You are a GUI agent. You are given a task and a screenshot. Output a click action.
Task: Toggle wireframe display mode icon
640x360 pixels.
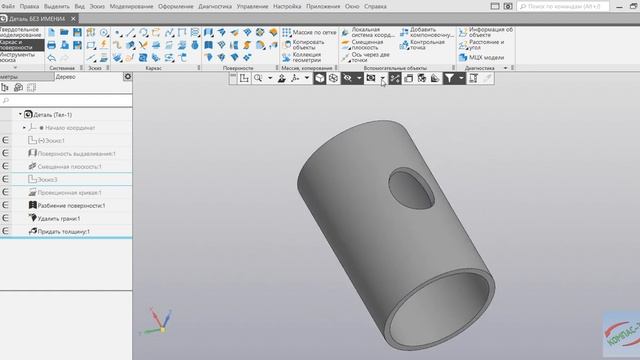(x=333, y=78)
